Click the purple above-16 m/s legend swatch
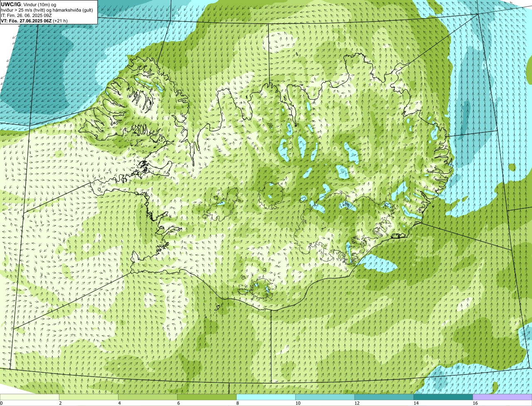The image size is (532, 406). [x=502, y=397]
